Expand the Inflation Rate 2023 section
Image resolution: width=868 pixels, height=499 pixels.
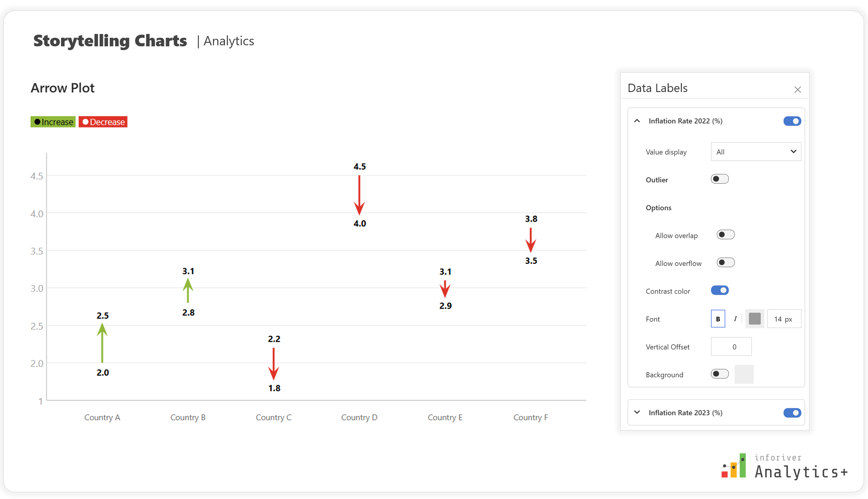coord(637,412)
